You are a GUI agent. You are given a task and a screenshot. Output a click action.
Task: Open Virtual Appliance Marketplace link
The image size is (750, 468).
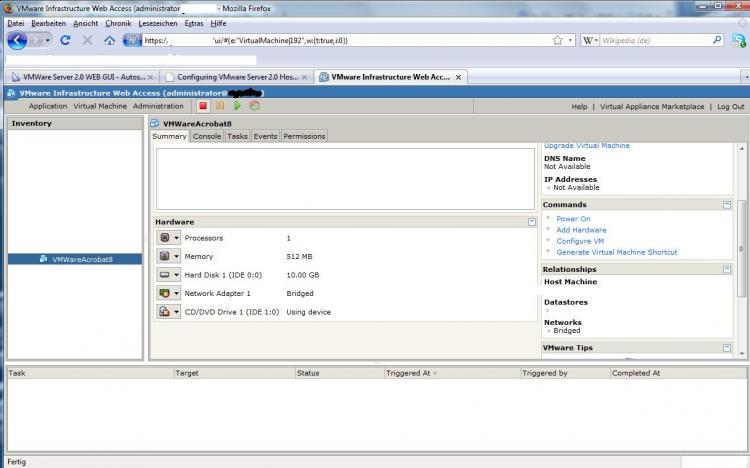pos(652,107)
